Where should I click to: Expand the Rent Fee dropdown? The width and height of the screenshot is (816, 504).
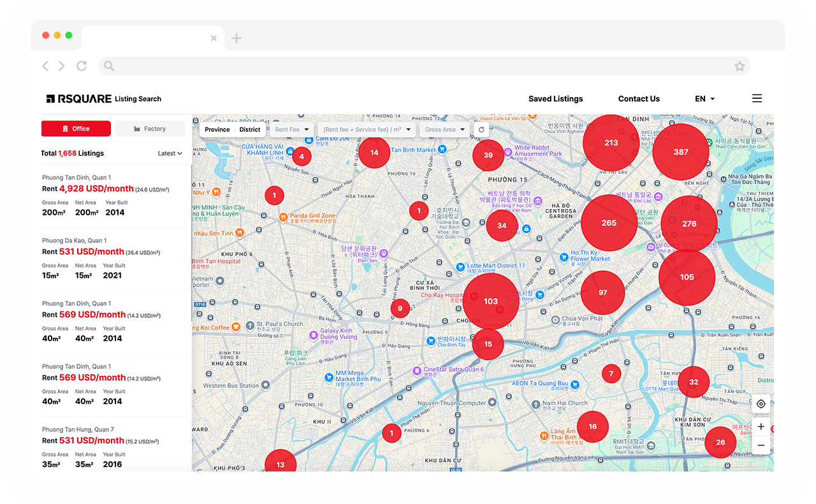pos(292,129)
